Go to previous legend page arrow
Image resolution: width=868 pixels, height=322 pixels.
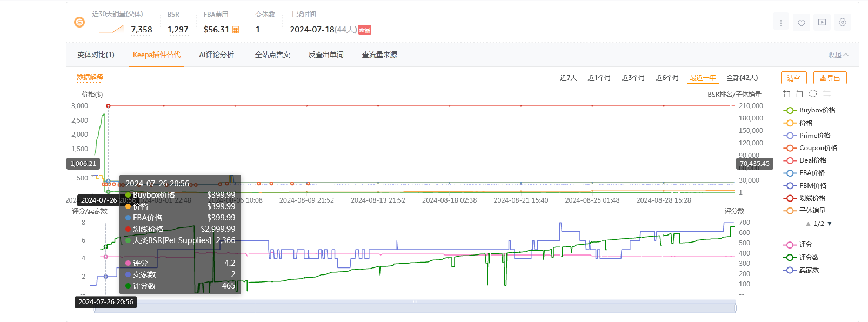(808, 224)
